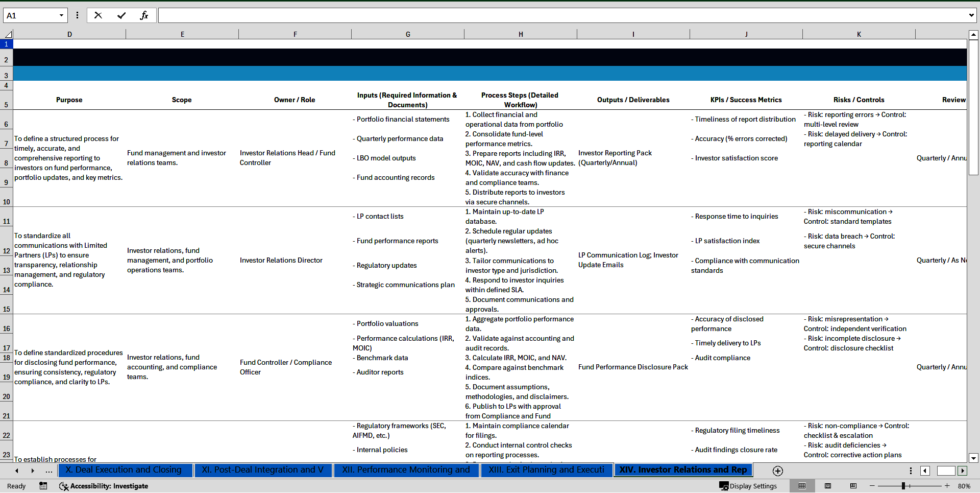Switch to Page Layout view
Viewport: 980px width, 493px height.
(828, 486)
